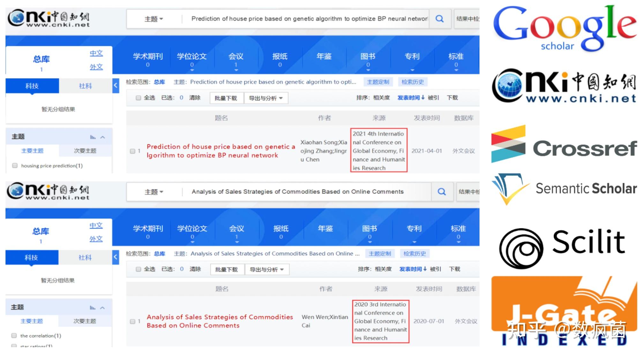This screenshot has width=644, height=357.
Task: Click the search magnifier in lower search bar
Action: tap(442, 192)
